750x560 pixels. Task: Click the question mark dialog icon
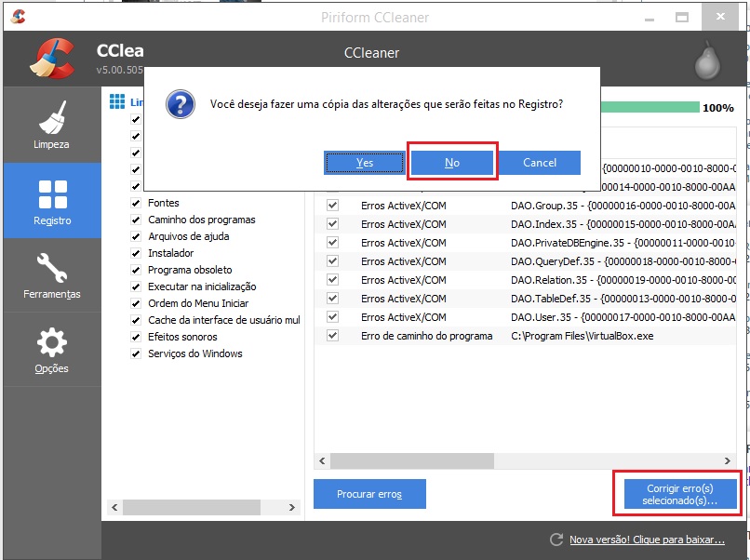[181, 104]
